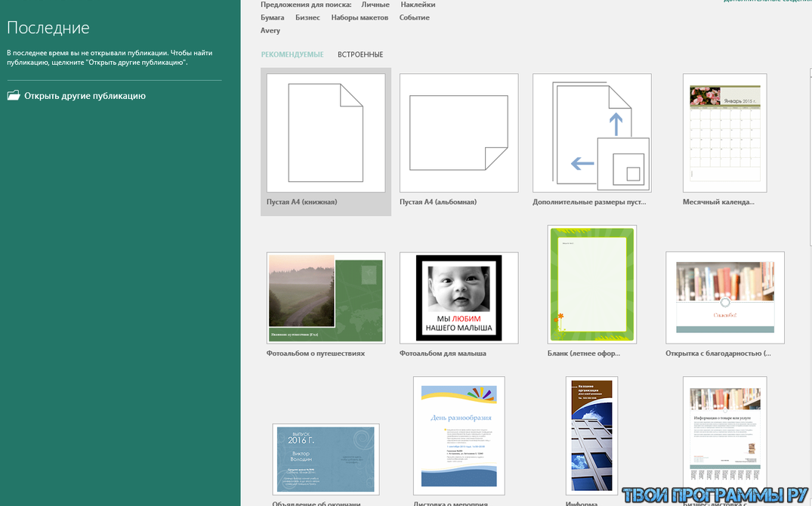
Task: Click the "Наклейки" search suggestion
Action: 420,4
